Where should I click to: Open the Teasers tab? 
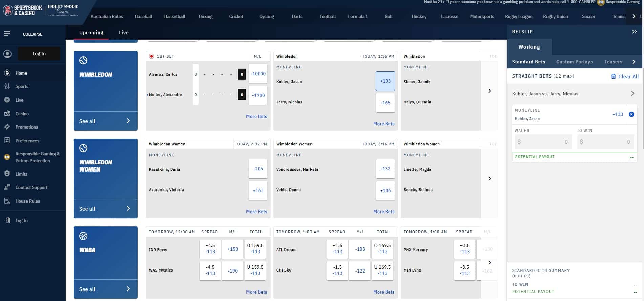pos(613,62)
